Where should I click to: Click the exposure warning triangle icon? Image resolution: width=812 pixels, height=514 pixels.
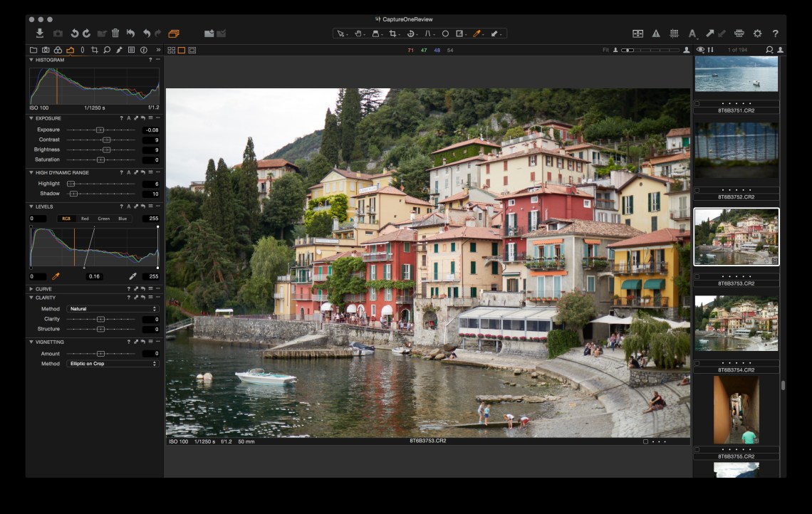[x=656, y=33]
